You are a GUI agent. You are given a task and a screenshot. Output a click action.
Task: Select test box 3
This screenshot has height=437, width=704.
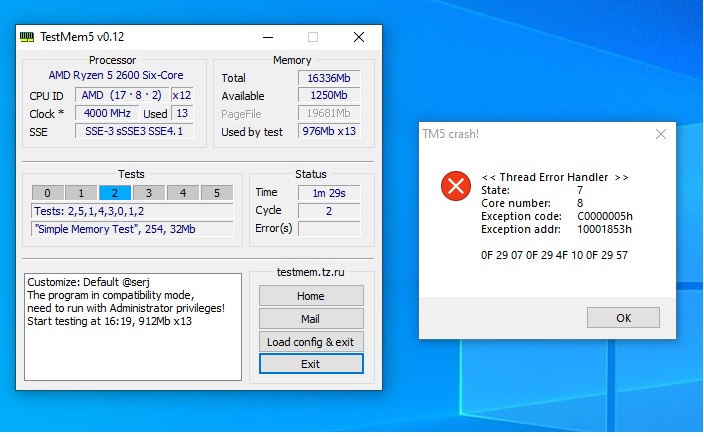point(149,193)
